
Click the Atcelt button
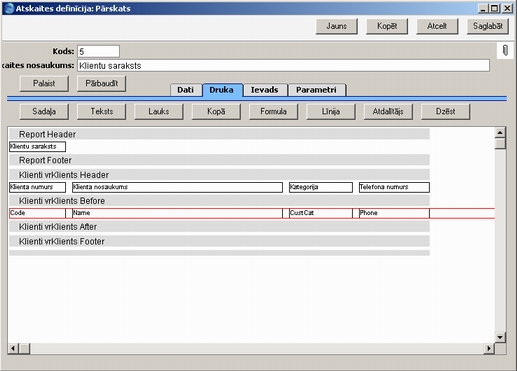click(x=437, y=26)
